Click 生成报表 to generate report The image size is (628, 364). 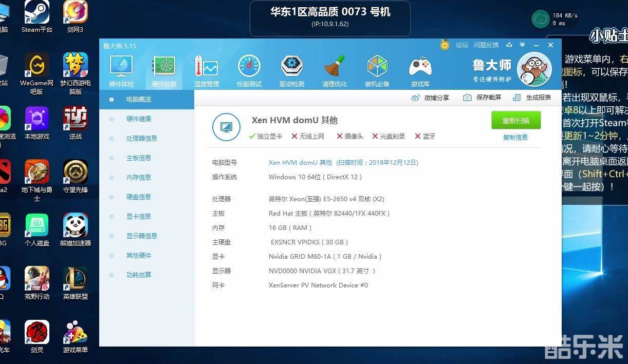coord(532,98)
